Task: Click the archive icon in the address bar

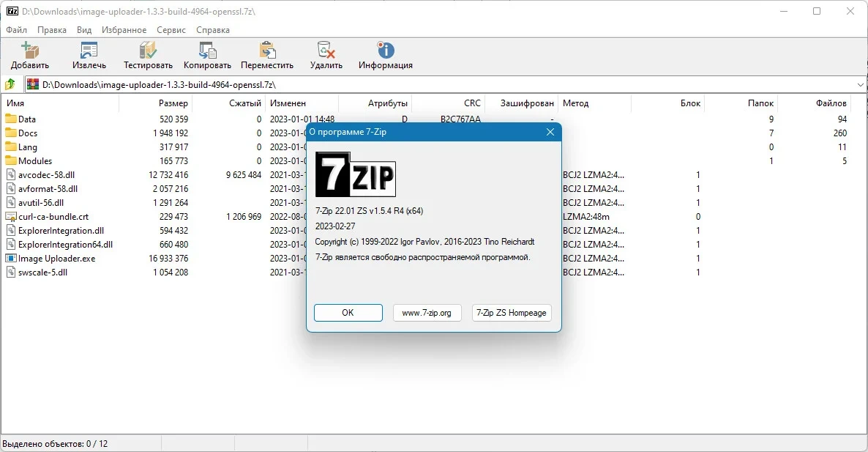Action: point(33,84)
